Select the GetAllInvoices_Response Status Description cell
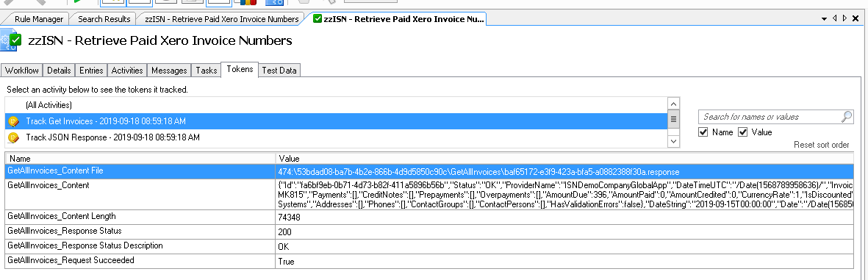 click(140, 245)
